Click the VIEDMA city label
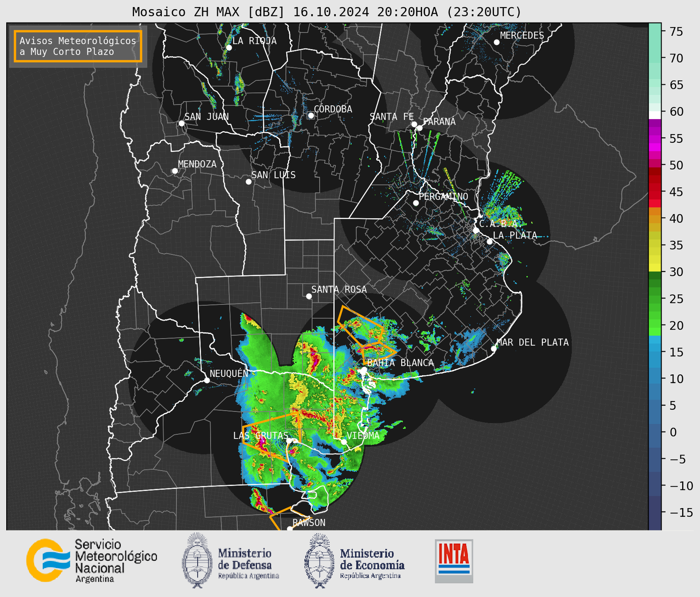The height and width of the screenshot is (597, 700). point(363,436)
